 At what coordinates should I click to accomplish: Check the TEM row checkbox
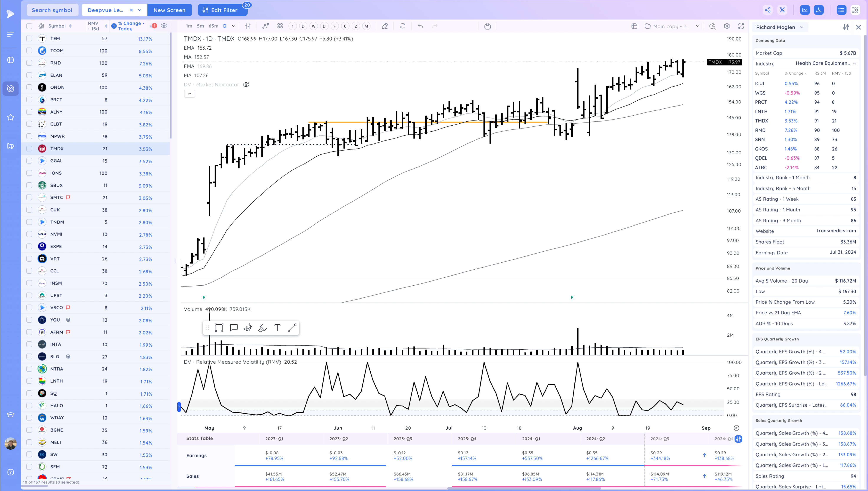click(x=29, y=38)
